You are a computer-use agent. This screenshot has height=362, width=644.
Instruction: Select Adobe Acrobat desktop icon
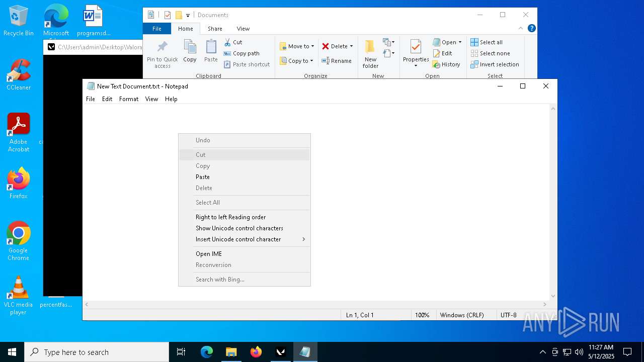[19, 133]
